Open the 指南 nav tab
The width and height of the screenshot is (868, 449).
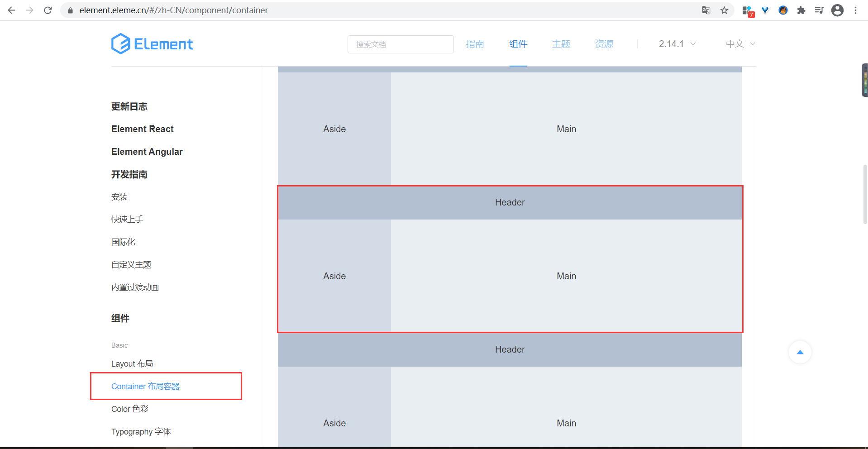click(475, 44)
